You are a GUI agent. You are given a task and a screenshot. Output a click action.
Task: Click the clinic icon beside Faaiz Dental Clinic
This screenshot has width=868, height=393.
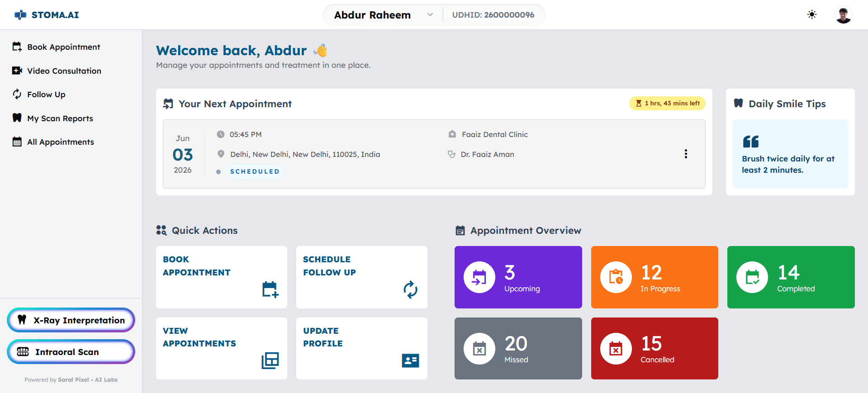[452, 134]
